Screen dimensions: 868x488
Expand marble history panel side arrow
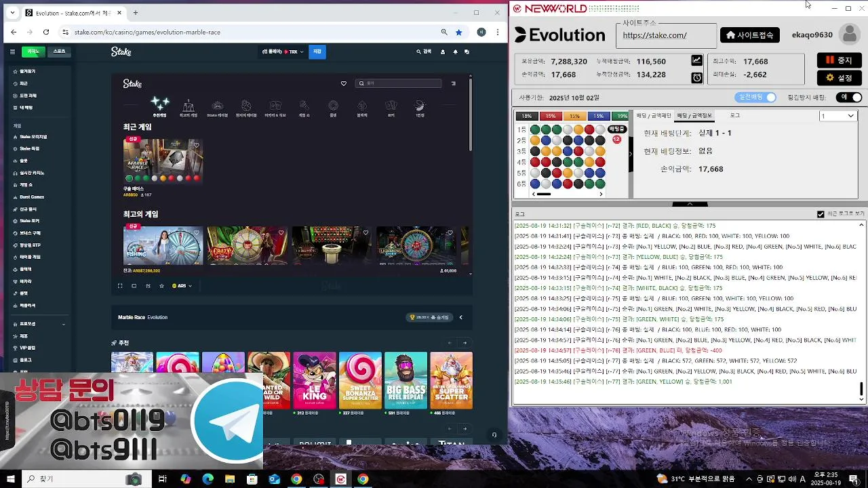pos(630,154)
